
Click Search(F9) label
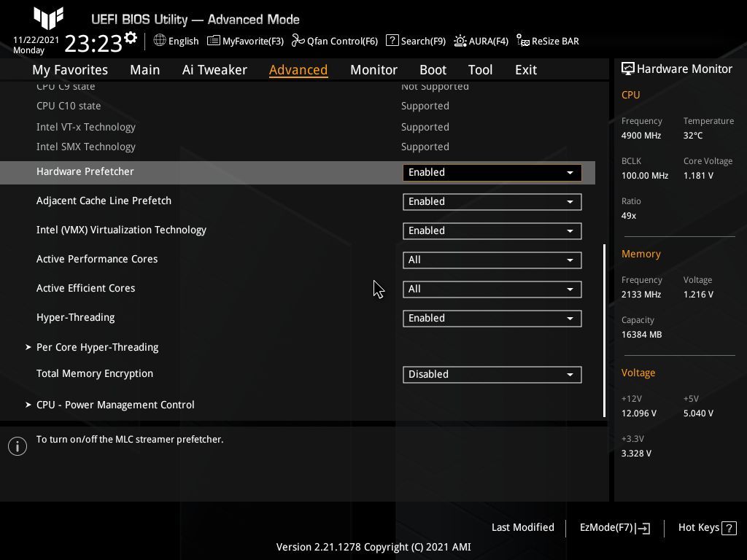[x=423, y=41]
